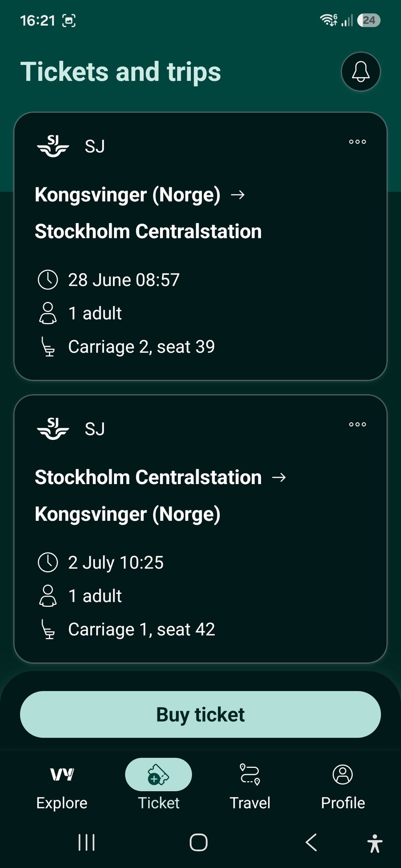Tap seat icon beside Carriage 2, seat 39

(x=48, y=347)
